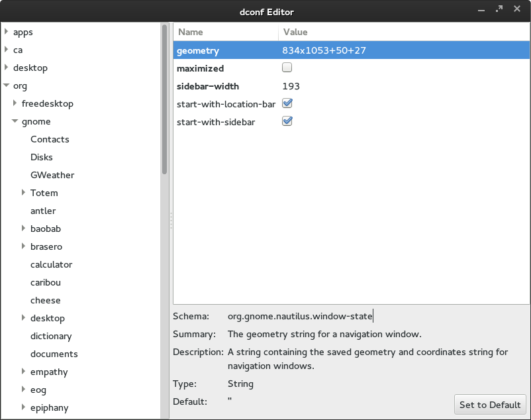Expand the freedesktop node arrow

(15, 103)
